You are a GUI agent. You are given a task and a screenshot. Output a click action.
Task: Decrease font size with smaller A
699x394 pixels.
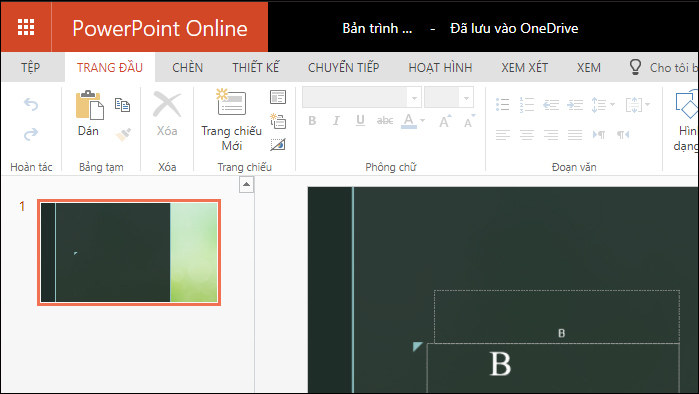469,121
